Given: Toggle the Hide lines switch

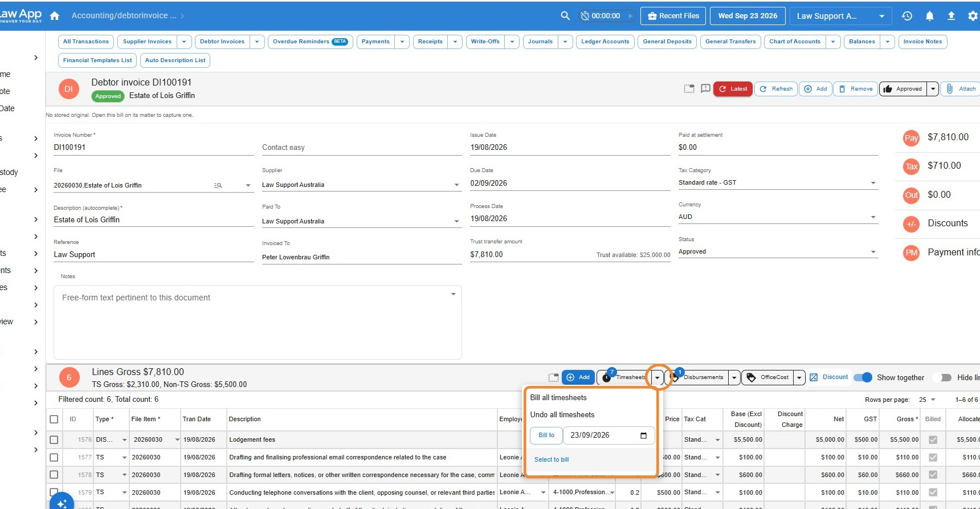Looking at the screenshot, I should pyautogui.click(x=942, y=377).
